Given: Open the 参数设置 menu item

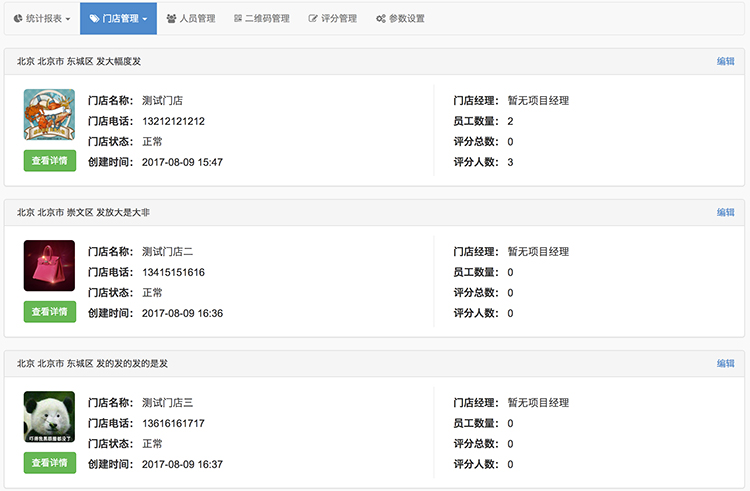Looking at the screenshot, I should (400, 19).
